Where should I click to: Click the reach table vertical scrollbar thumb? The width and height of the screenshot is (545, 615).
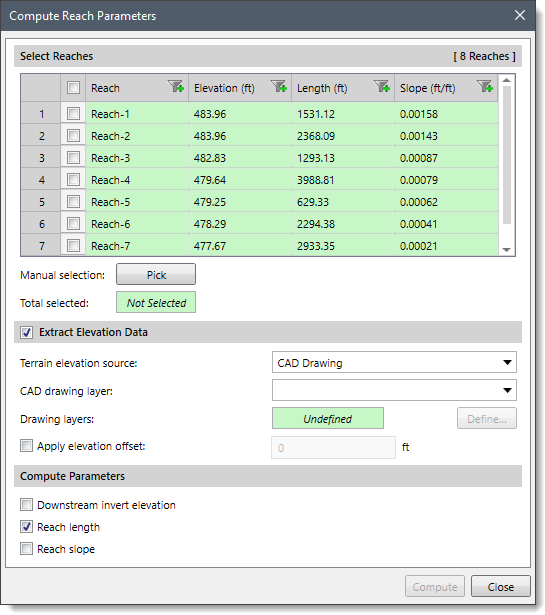coord(507,155)
